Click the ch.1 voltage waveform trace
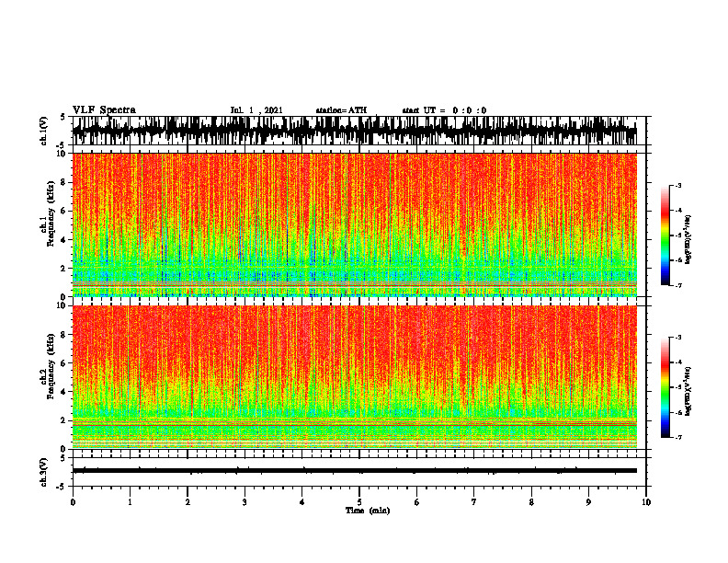728x563 pixels. (x=355, y=131)
